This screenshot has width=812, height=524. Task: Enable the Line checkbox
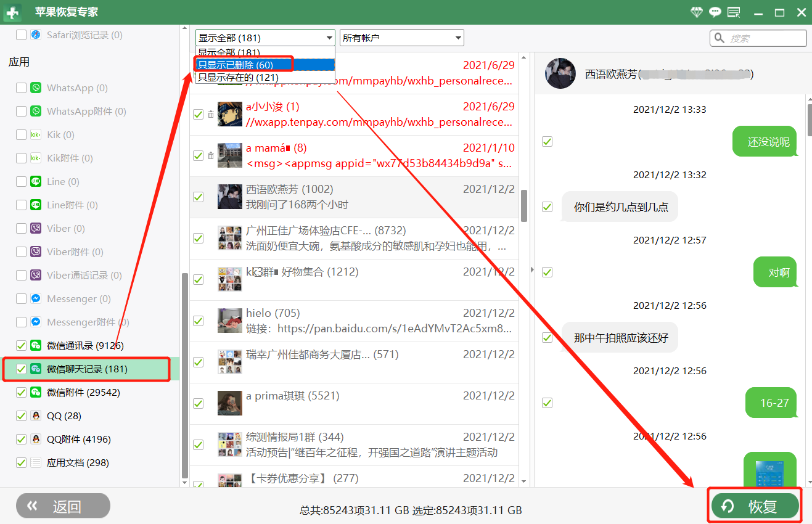pos(21,182)
